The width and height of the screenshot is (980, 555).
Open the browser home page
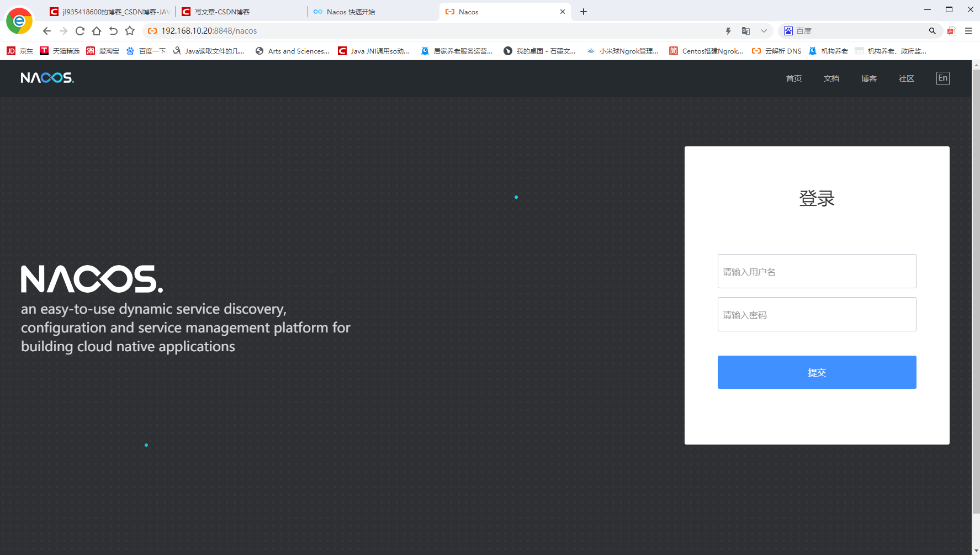[x=97, y=31]
